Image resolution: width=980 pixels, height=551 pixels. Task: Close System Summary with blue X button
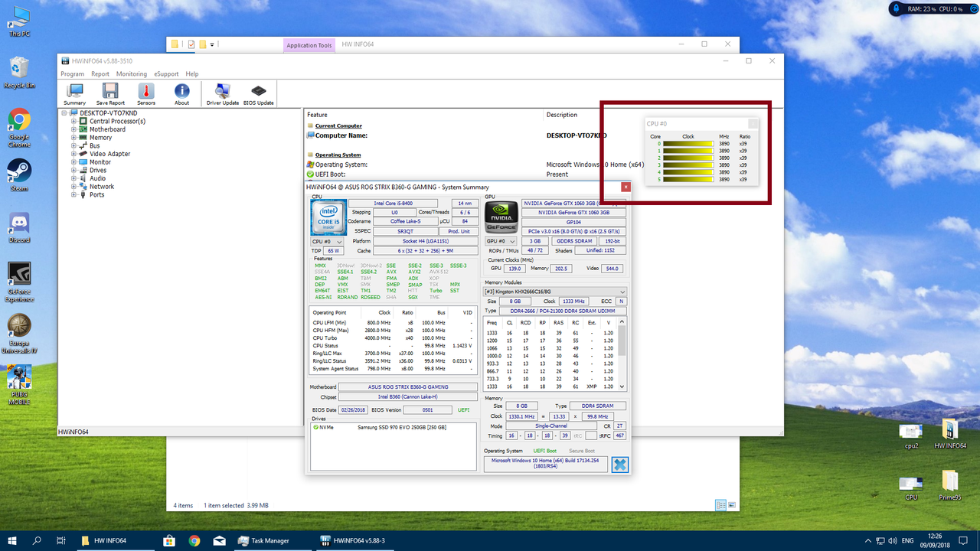[619, 464]
